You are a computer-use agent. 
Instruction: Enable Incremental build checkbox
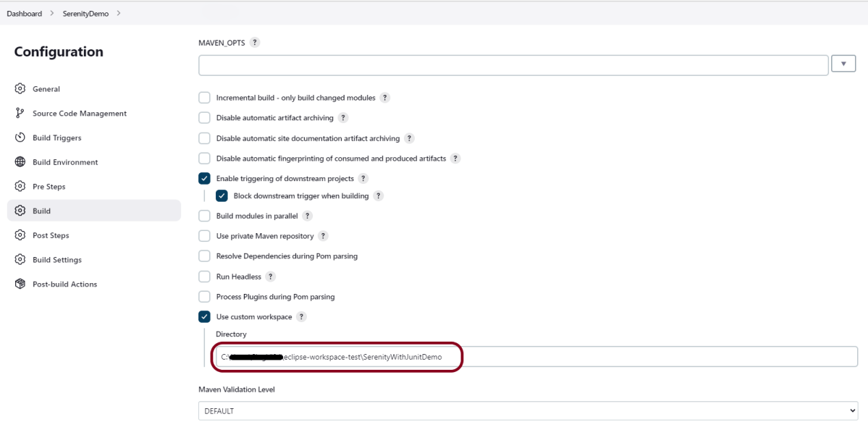[x=204, y=98]
